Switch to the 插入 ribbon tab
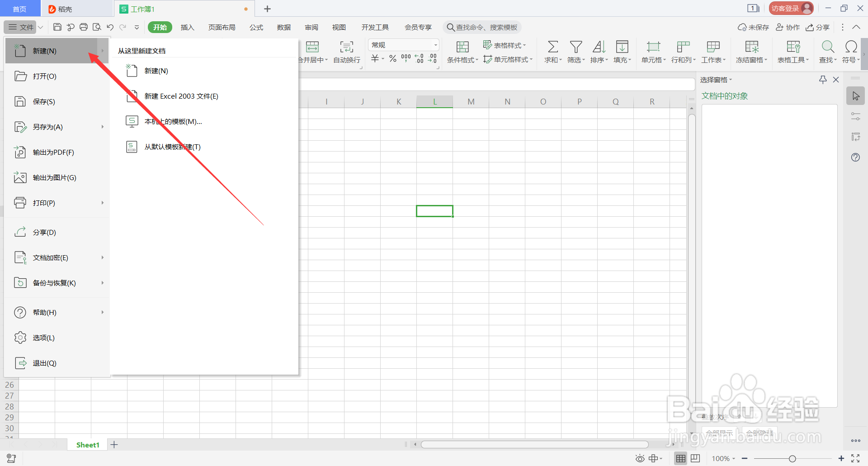 pos(187,27)
